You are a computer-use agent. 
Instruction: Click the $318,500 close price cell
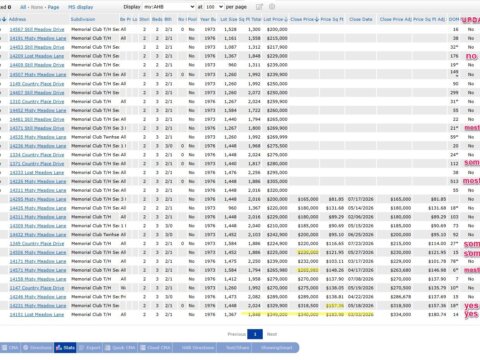[x=308, y=306]
